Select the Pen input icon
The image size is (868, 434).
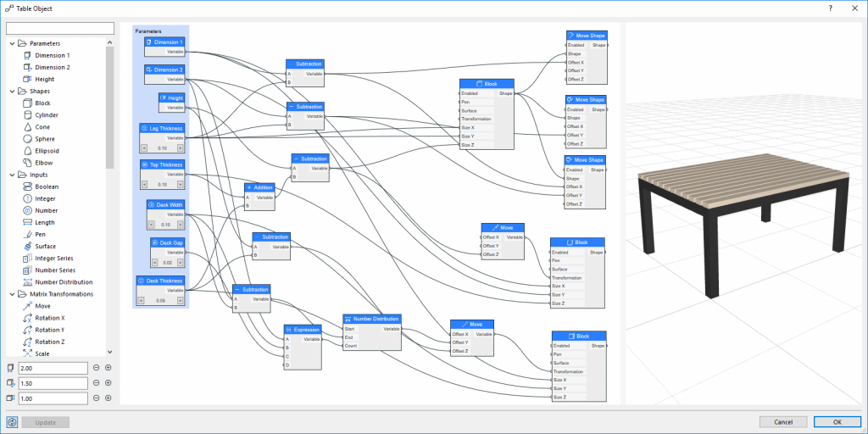click(x=27, y=234)
